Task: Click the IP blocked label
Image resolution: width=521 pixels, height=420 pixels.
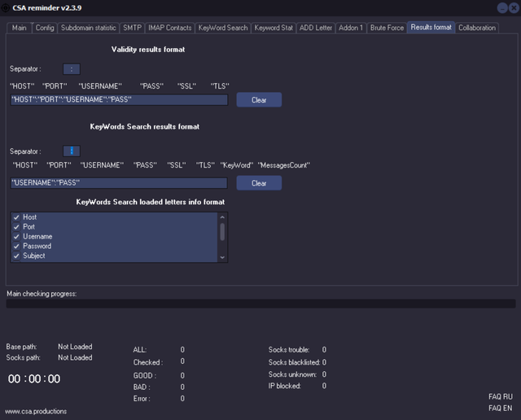Action: click(x=285, y=386)
